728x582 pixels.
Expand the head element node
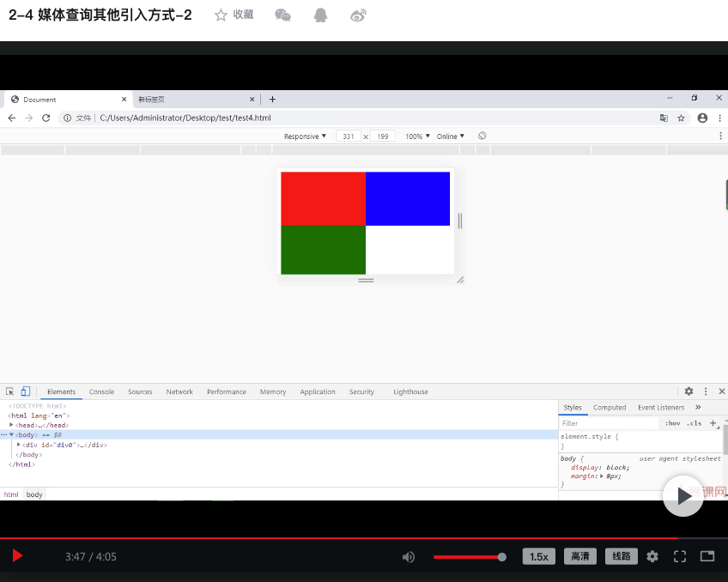click(x=11, y=425)
